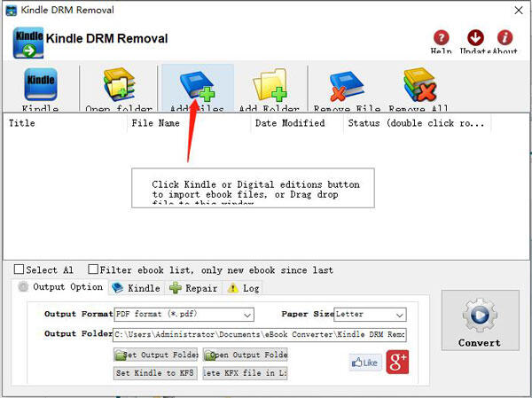
Task: Open the Repair tab
Action: [193, 288]
